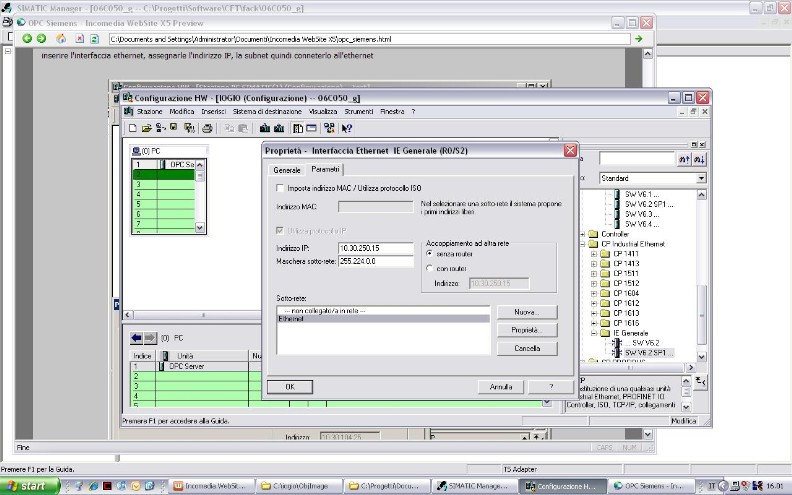
Task: Open the Modifica menu
Action: [x=182, y=112]
